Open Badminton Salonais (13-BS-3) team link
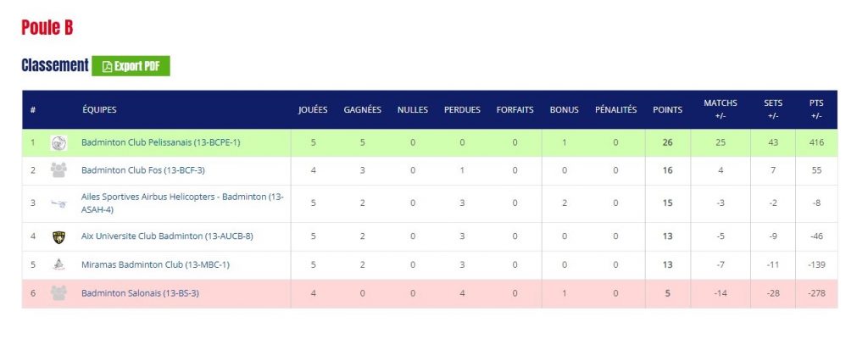 (140, 293)
